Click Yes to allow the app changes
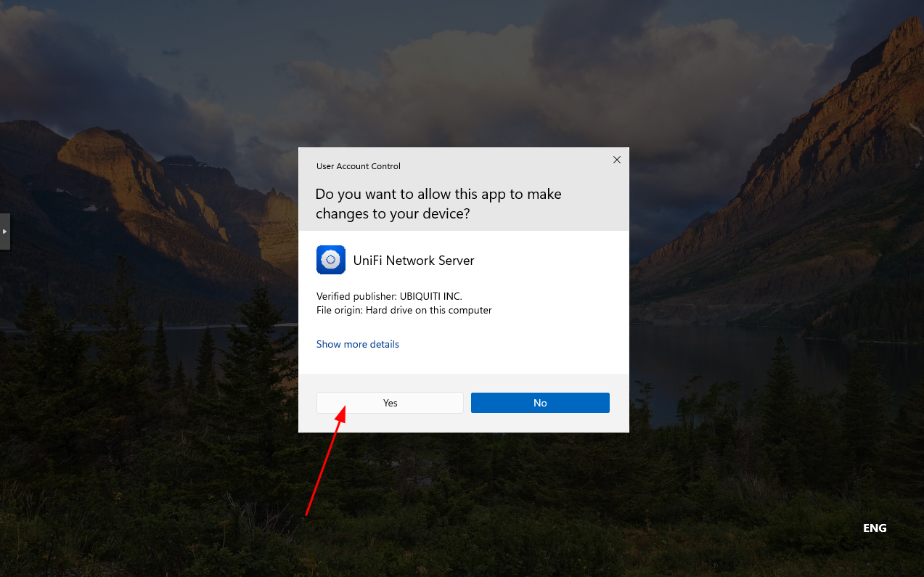Image resolution: width=924 pixels, height=577 pixels. point(390,403)
